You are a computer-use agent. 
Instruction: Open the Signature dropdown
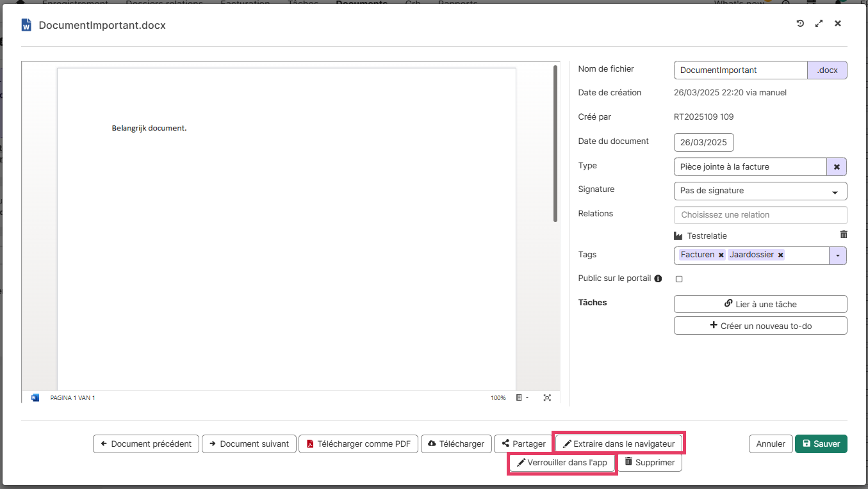760,191
